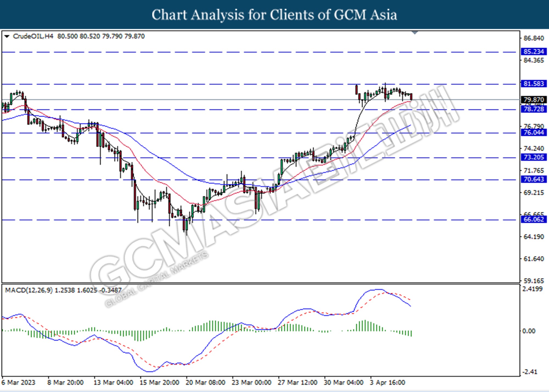Click the current price tag 79.870
Image resolution: width=549 pixels, height=392 pixels.
click(534, 100)
